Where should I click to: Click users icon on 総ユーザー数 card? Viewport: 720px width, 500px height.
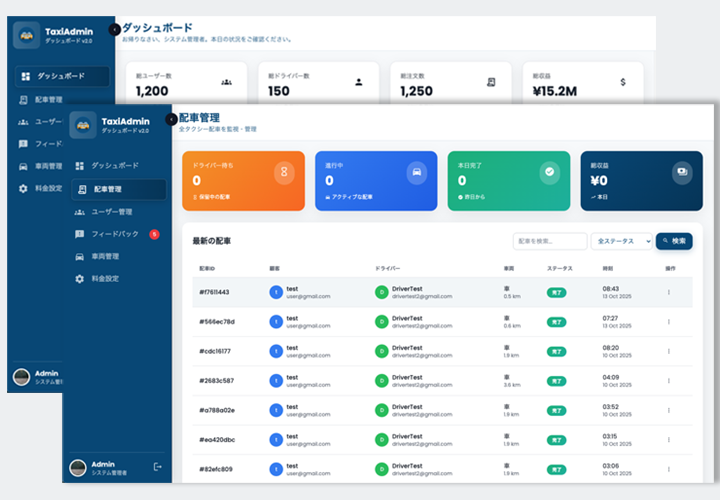226,82
